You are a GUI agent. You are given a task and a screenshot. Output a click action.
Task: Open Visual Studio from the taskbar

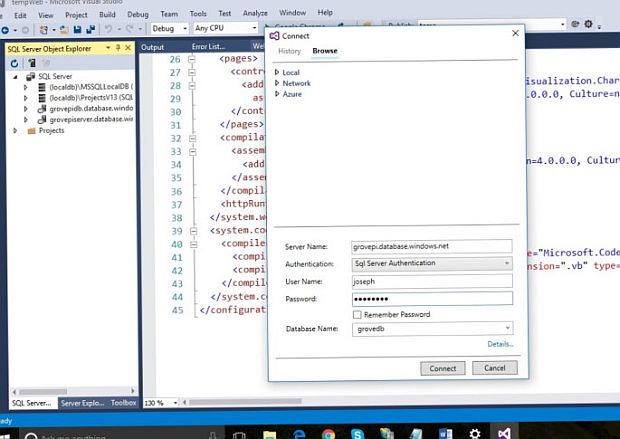pyautogui.click(x=504, y=433)
